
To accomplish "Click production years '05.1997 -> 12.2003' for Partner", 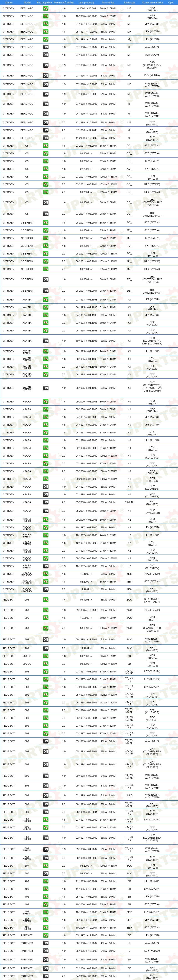I will click(86, 935).
